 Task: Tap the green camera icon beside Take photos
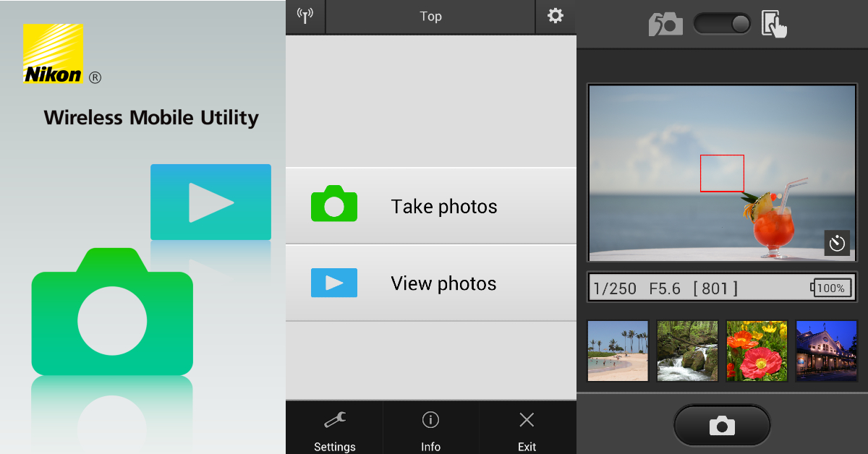coord(334,203)
